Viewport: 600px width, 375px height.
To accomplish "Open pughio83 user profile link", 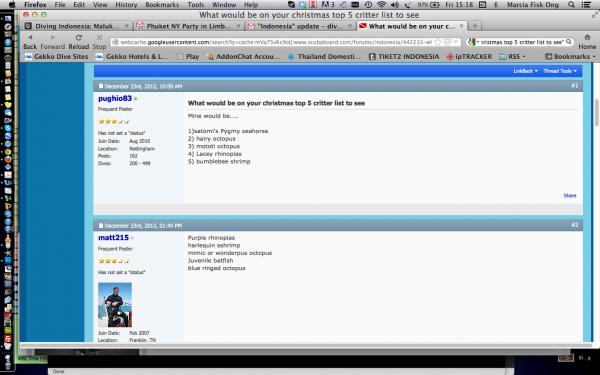I will click(x=115, y=98).
